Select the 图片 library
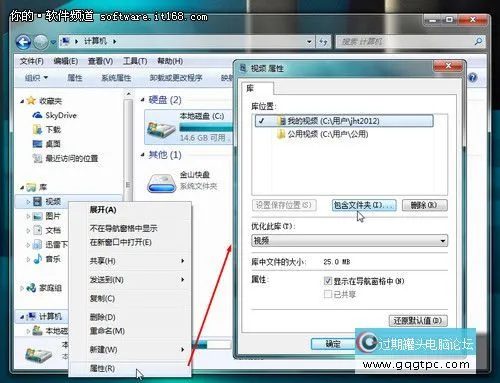Viewport: 500px width, 383px height. [46, 216]
